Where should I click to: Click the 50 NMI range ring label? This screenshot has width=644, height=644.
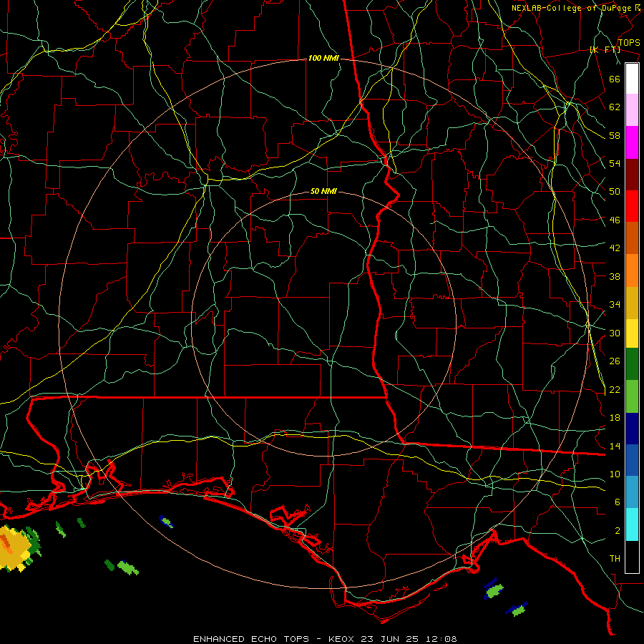pos(323,191)
